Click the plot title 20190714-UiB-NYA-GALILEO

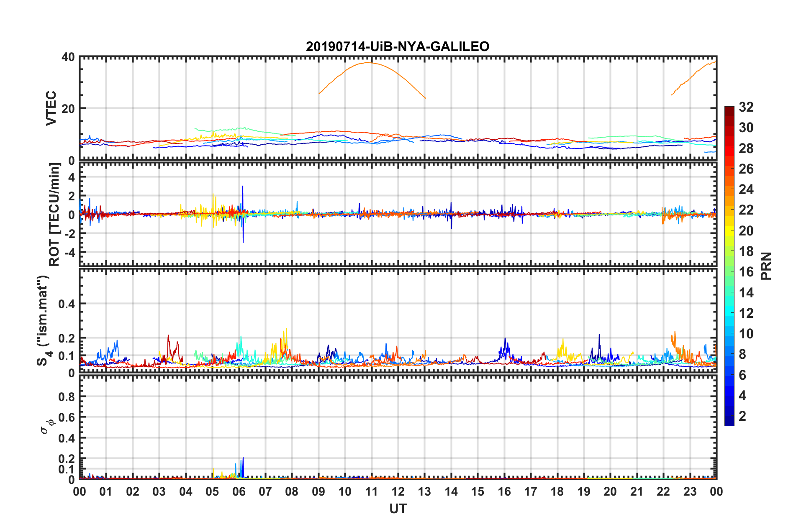(398, 46)
